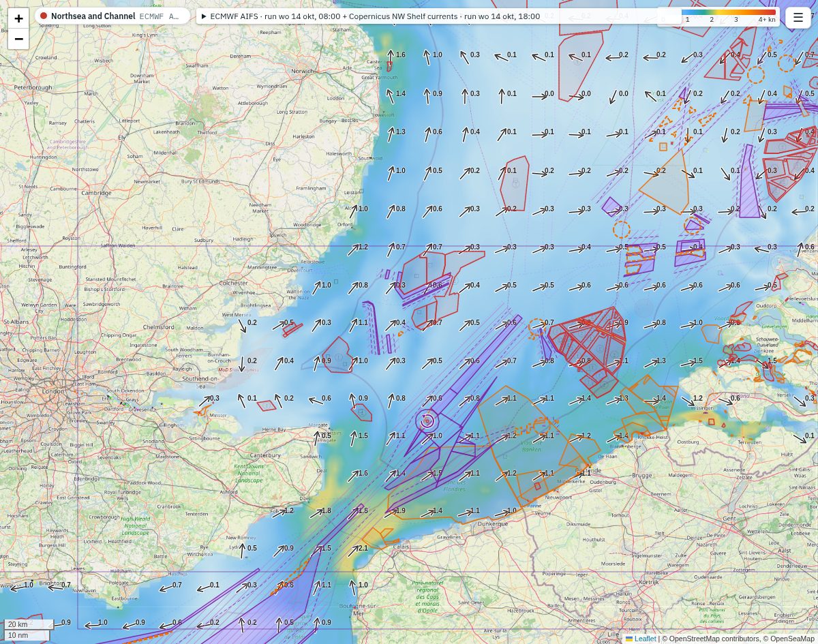Click the Copernicus NW Shelf currents run text

[x=445, y=16]
